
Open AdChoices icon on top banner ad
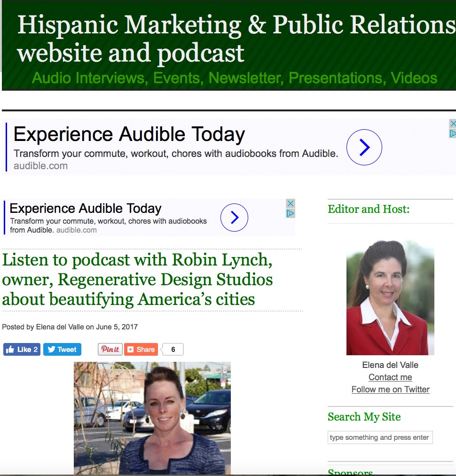[453, 133]
